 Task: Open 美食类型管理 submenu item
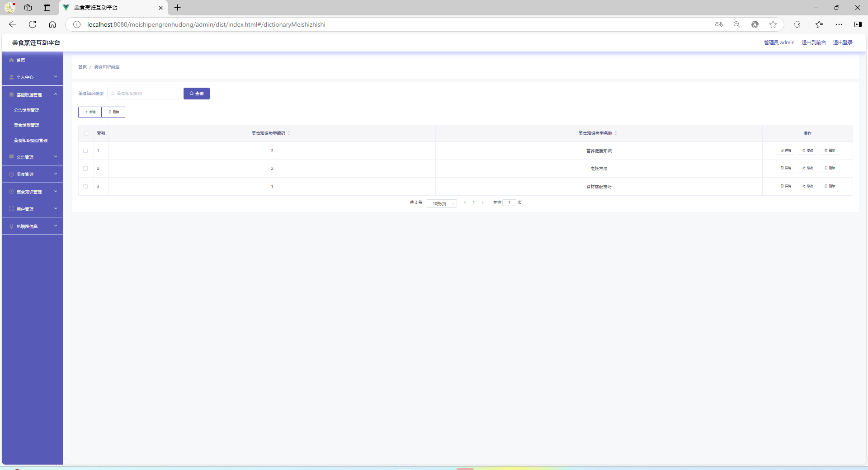26,125
